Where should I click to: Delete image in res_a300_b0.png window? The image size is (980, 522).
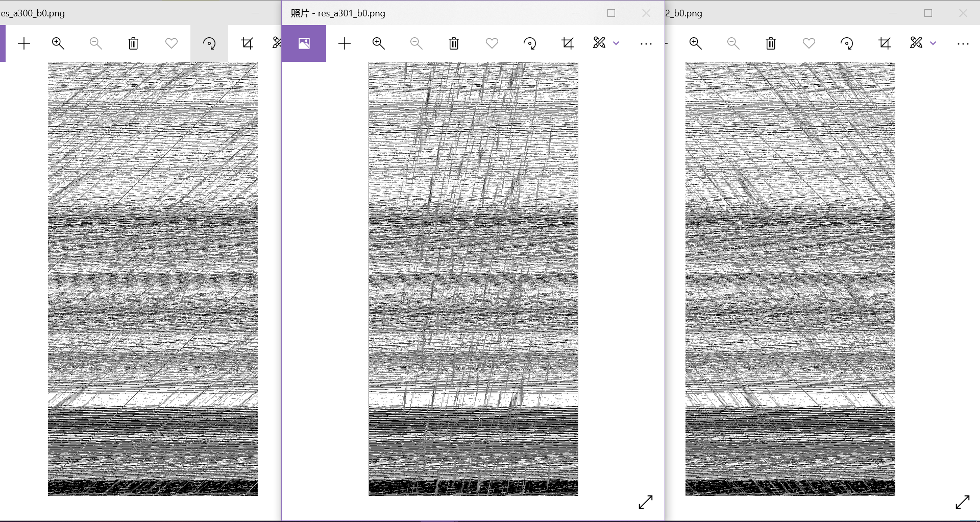[133, 43]
